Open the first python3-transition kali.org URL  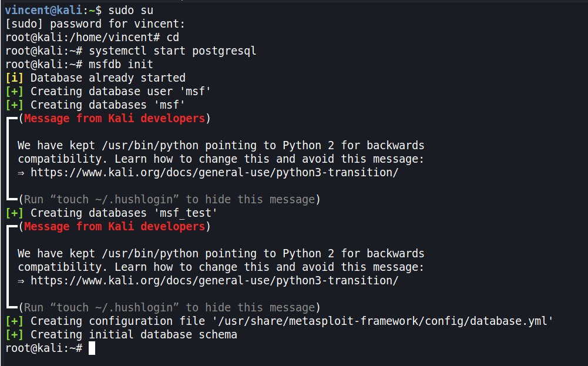coord(214,173)
